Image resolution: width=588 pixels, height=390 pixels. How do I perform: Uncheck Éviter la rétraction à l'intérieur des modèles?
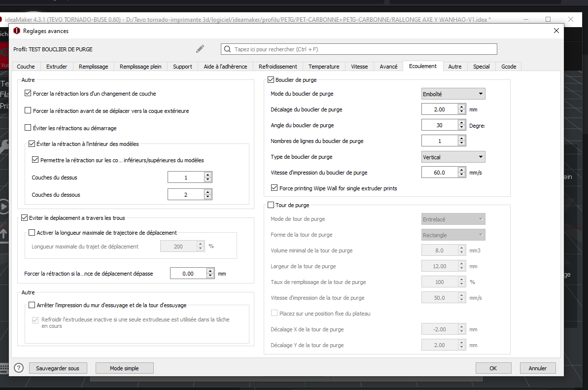32,143
